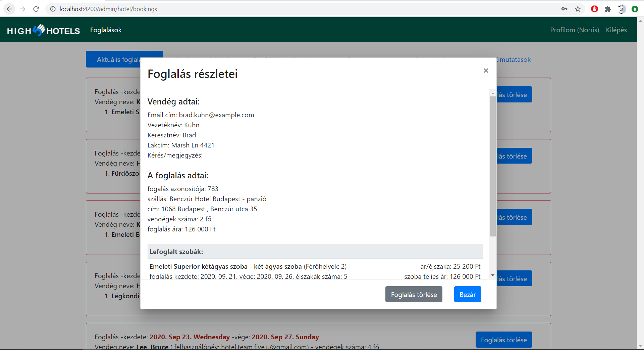Screen dimensions: 644x350
Task: Click 'fogalás azonosítója: 783' line
Action: coord(183,189)
